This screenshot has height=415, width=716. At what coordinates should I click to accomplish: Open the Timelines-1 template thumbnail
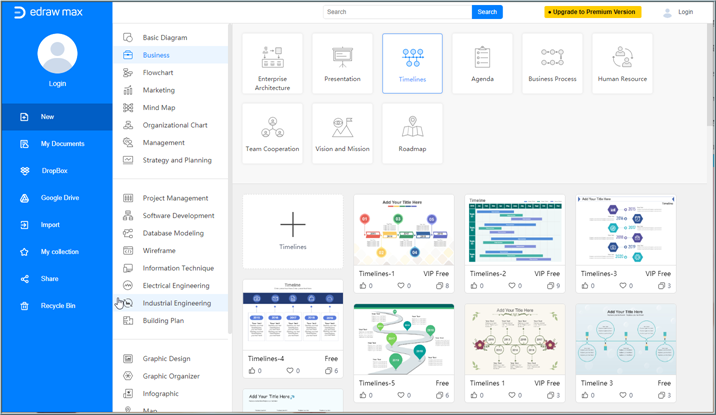click(x=404, y=231)
